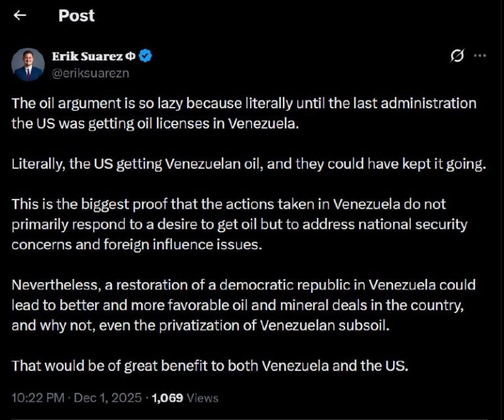
Task: Click the "10:22 PM" post time
Action: click(38, 398)
